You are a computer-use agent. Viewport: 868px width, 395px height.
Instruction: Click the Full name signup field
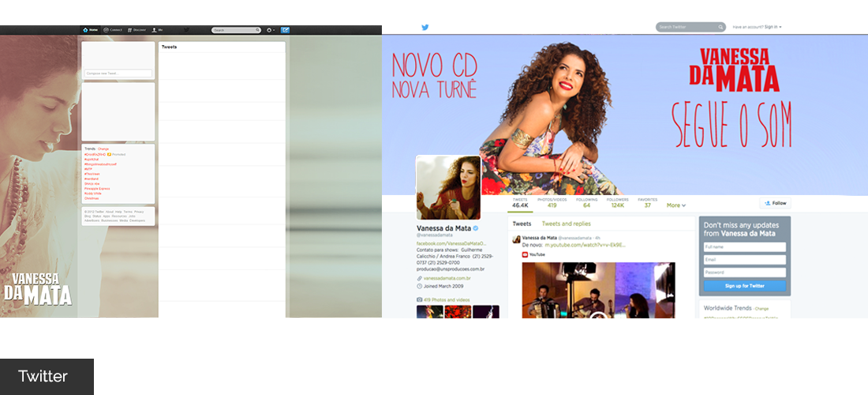[745, 247]
